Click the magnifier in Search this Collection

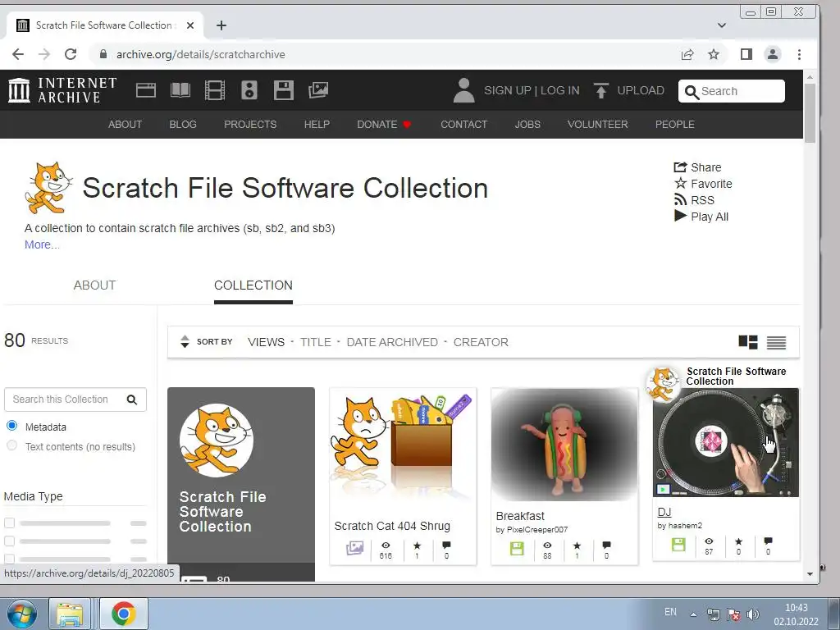(132, 399)
